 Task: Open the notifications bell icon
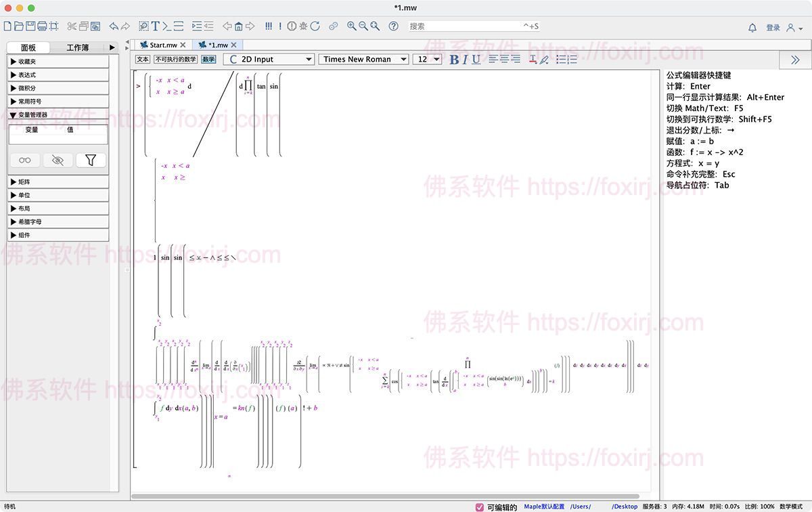tap(752, 27)
